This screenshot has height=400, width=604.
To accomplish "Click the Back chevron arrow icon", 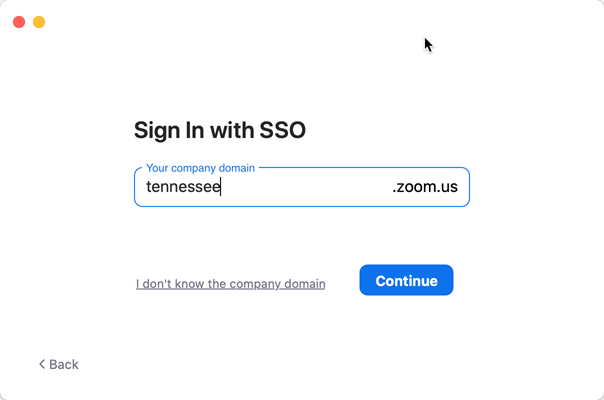I will point(42,364).
